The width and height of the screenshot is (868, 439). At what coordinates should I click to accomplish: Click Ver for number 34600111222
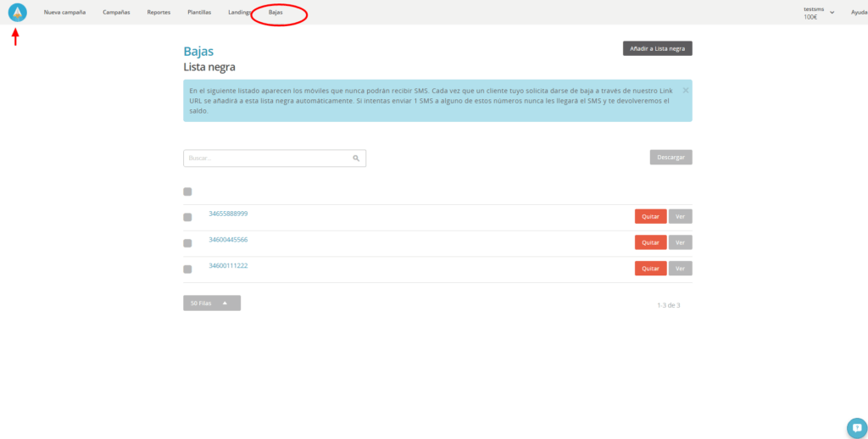tap(680, 269)
